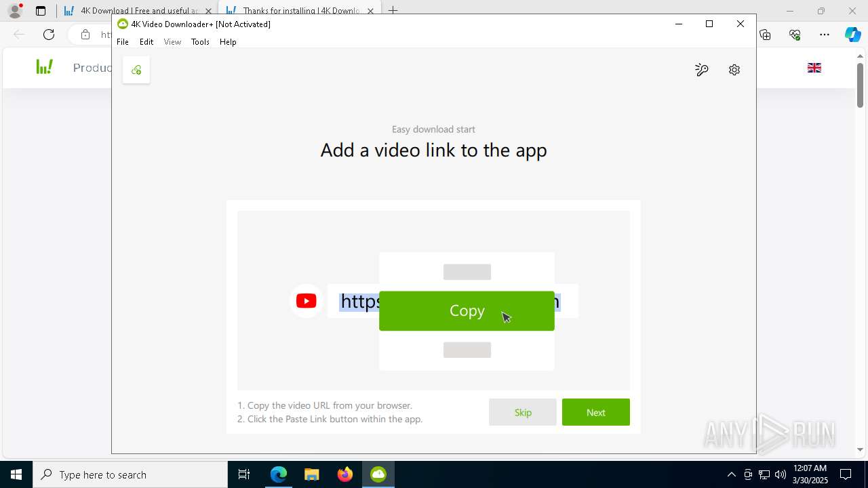The width and height of the screenshot is (868, 488).
Task: Open the Tools menu
Action: (200, 42)
